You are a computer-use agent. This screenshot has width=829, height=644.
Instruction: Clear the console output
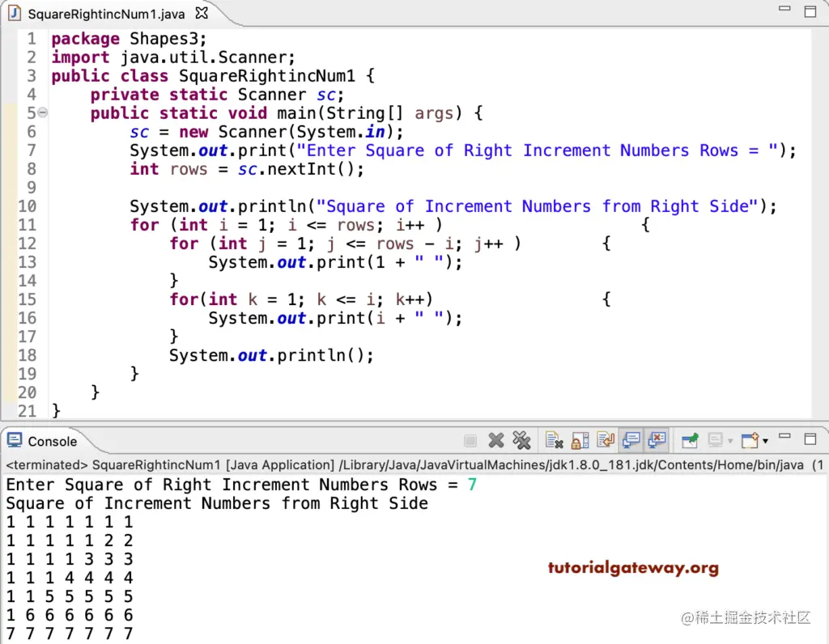(x=554, y=440)
